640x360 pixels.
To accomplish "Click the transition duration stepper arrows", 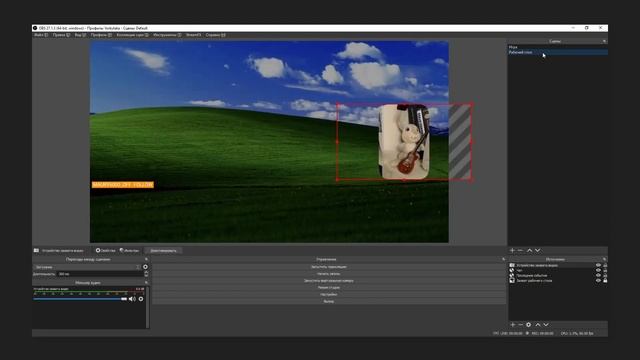I will [x=146, y=274].
